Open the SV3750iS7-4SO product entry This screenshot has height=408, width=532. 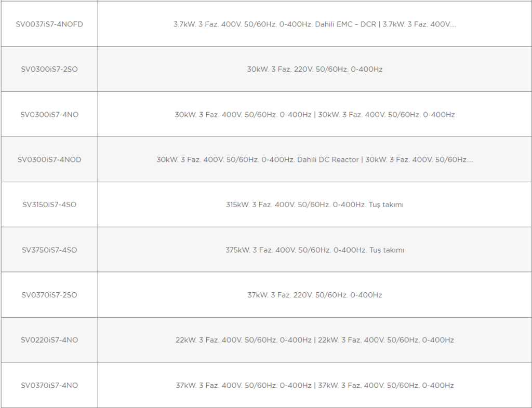(x=49, y=250)
